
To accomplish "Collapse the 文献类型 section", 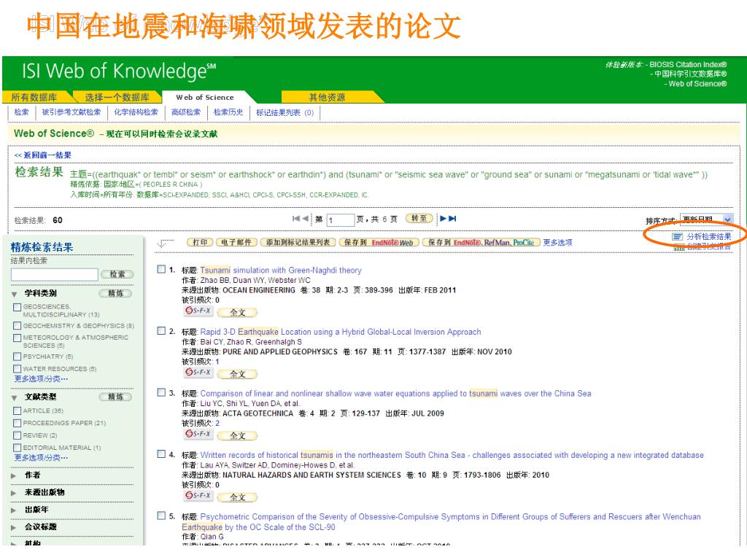I will tap(15, 397).
